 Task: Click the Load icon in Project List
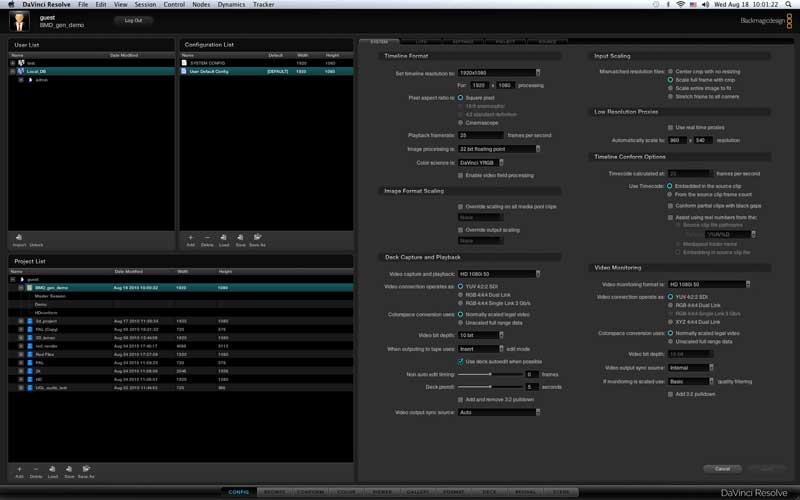(53, 469)
